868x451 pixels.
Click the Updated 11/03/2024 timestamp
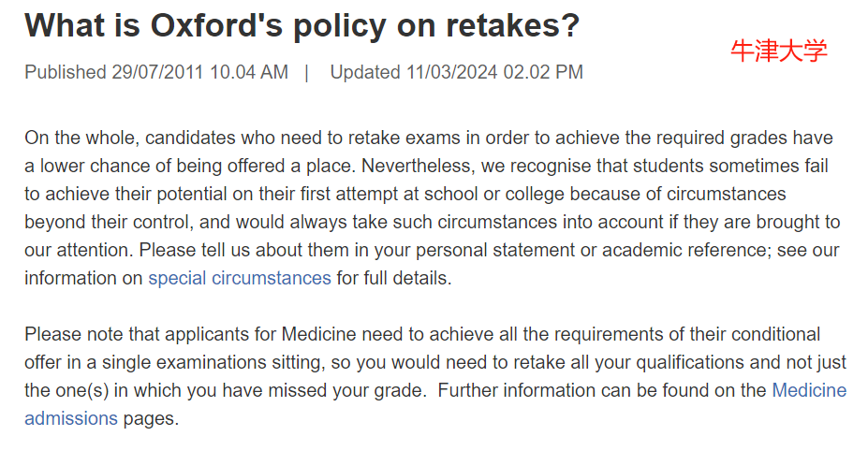(457, 72)
